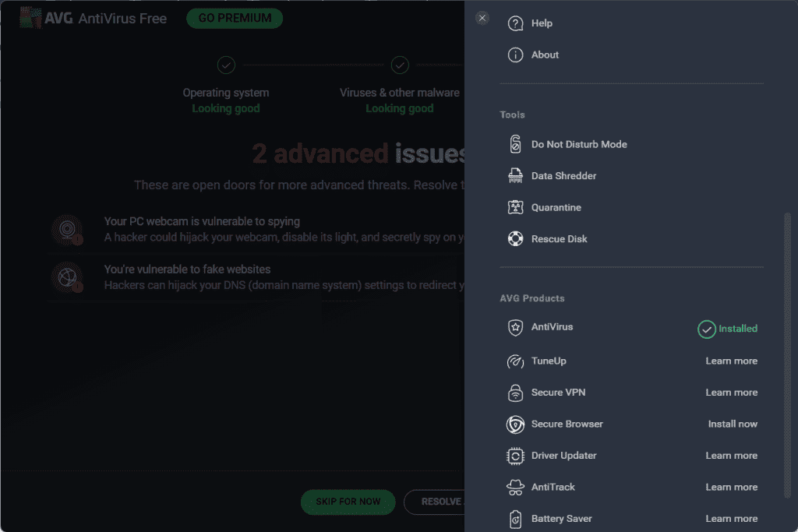The width and height of the screenshot is (798, 532).
Task: Click Install now for Secure Browser
Action: coord(733,424)
